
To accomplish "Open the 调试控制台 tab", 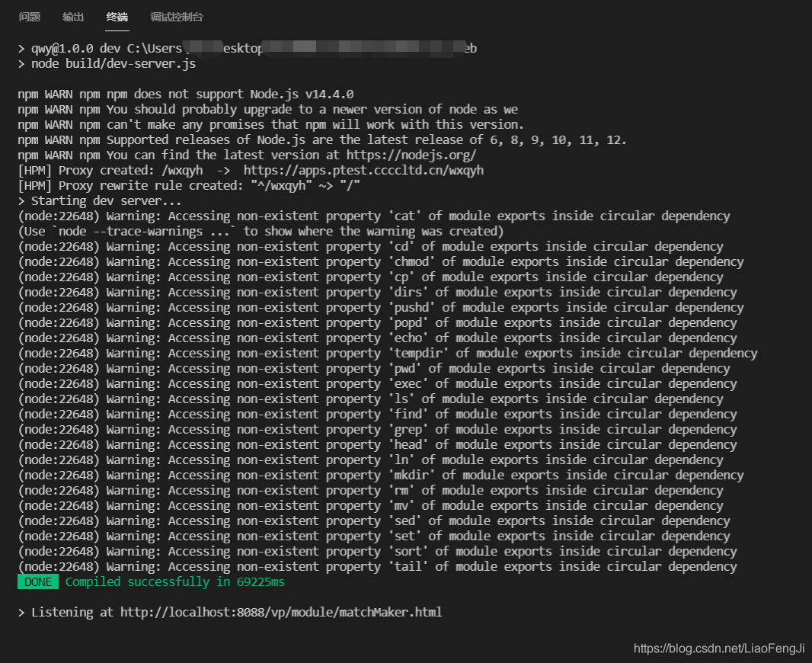I will (177, 17).
